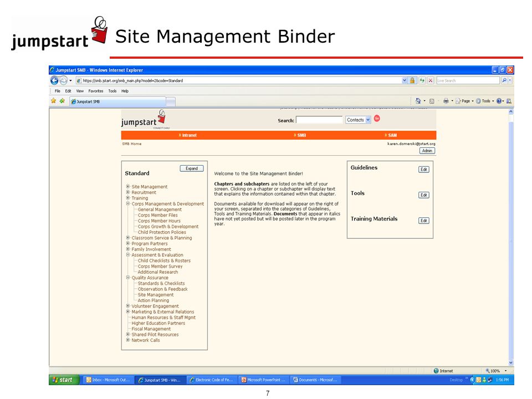Click the SMB Home breadcrumb link
This screenshot has height=399, width=532.
pos(132,144)
